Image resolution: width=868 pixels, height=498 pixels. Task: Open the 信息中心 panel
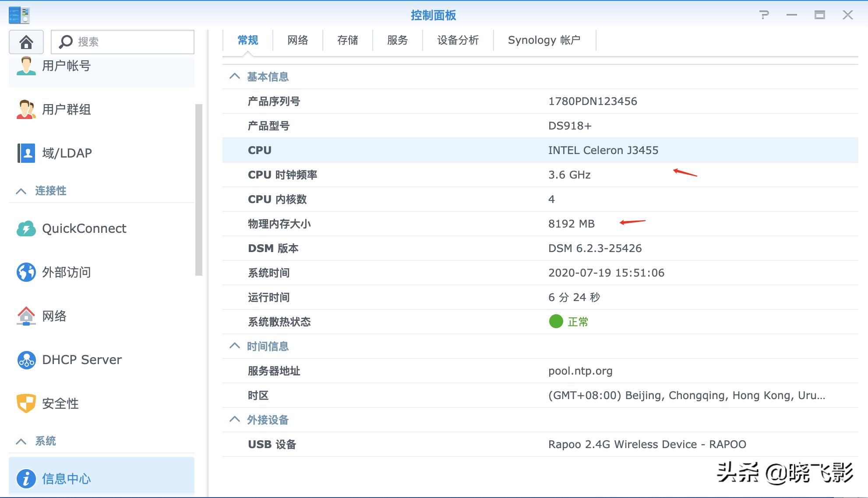pos(66,479)
